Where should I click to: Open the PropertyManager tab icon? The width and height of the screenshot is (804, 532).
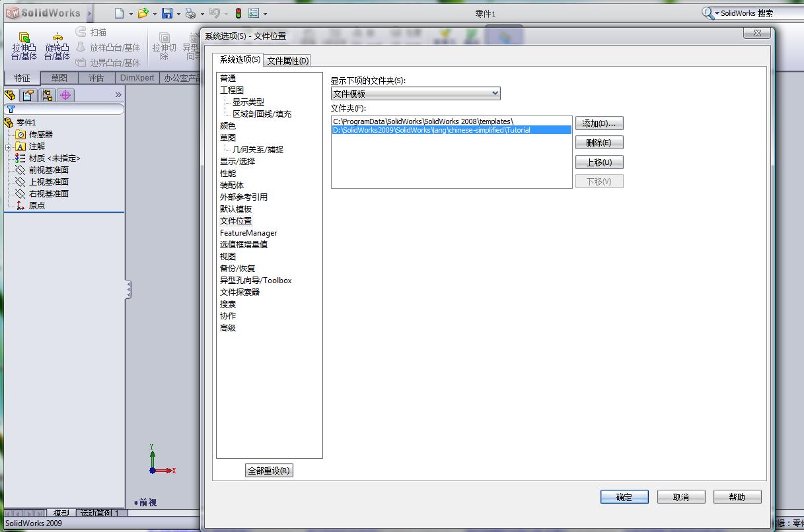[28, 95]
